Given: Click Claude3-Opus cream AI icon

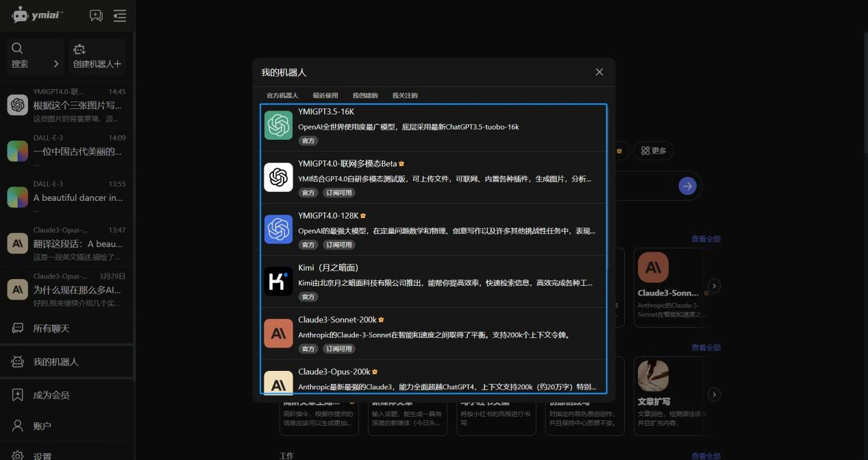Looking at the screenshot, I should [x=278, y=383].
